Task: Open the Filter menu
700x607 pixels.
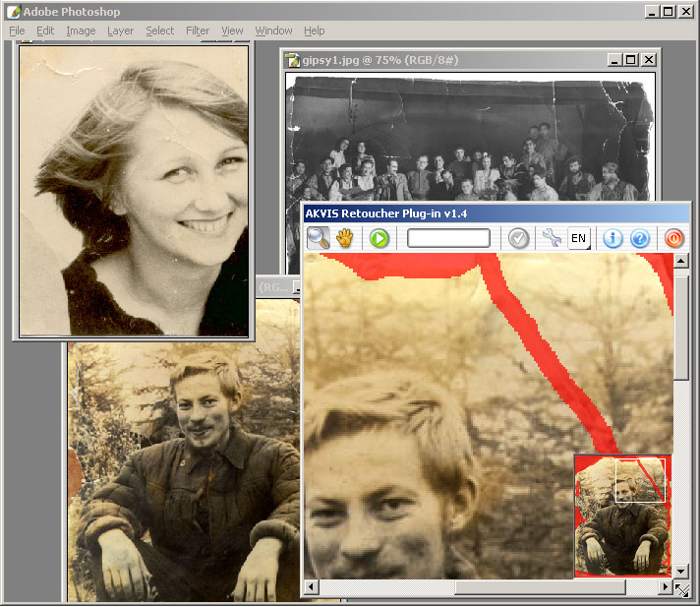Action: point(198,30)
